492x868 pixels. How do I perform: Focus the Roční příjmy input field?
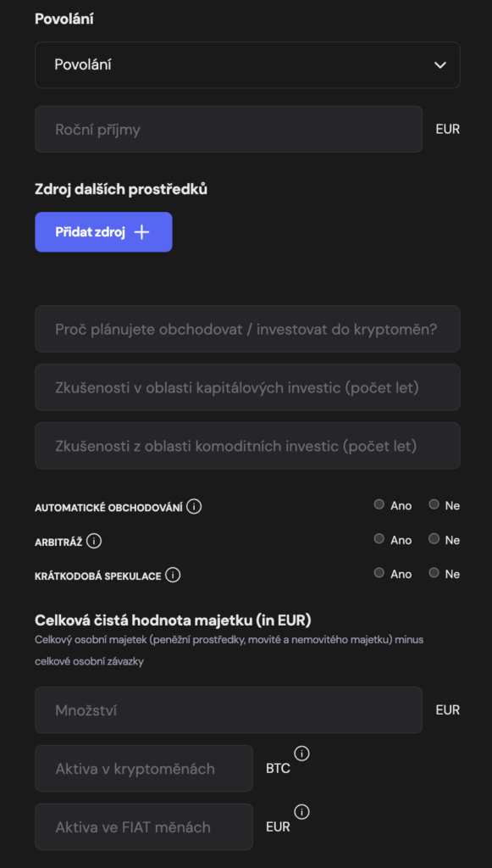(229, 129)
